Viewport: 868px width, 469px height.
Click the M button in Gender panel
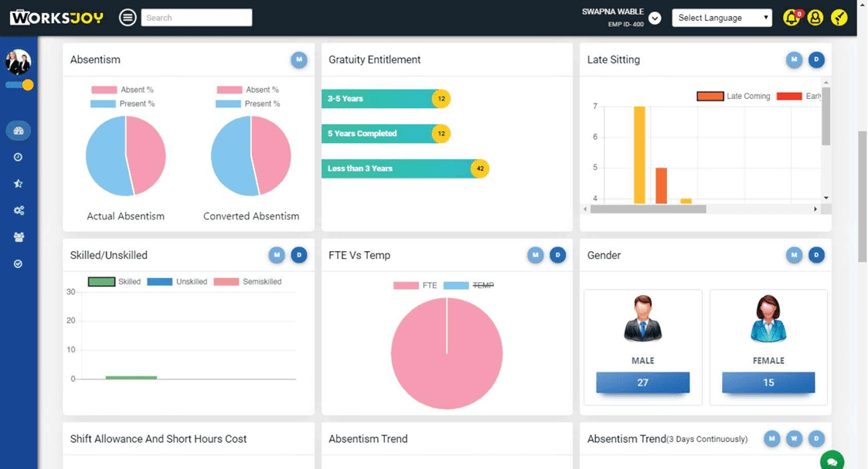[x=794, y=255]
